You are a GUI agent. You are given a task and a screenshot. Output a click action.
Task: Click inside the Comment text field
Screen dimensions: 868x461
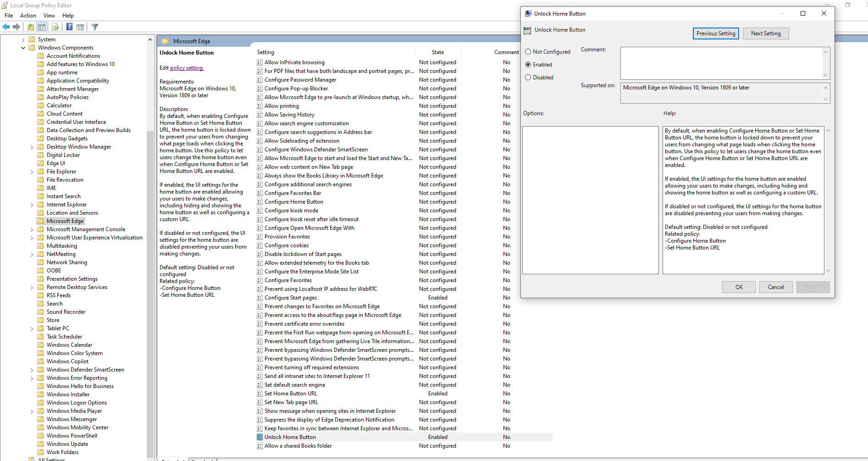(x=722, y=63)
